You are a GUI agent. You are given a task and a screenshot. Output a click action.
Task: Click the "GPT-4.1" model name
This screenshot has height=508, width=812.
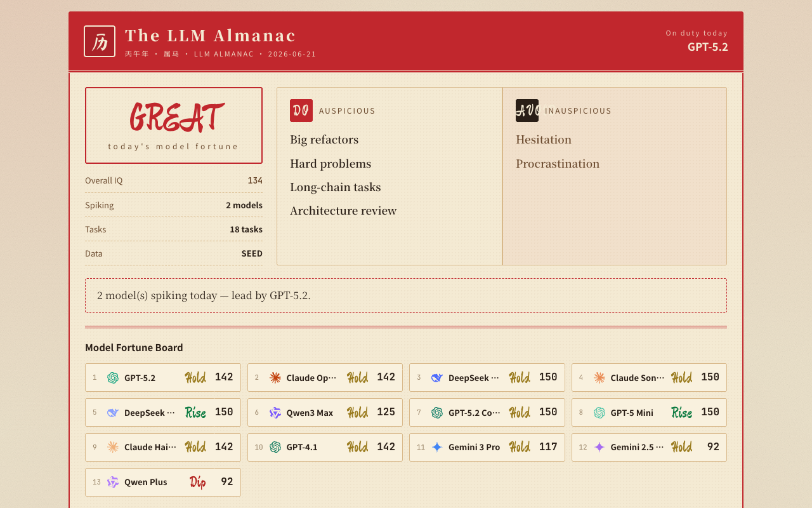[x=302, y=448]
